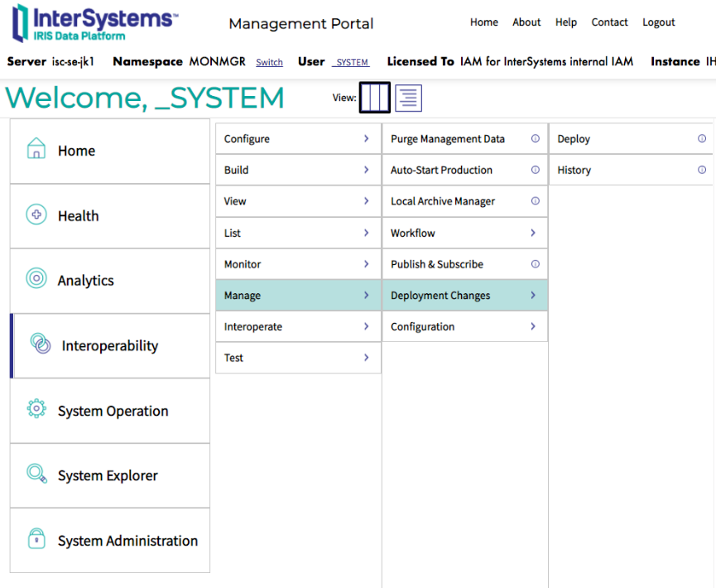Viewport: 716px width, 588px height.
Task: Click the Interoperability linked-rings icon
Action: pos(41,344)
